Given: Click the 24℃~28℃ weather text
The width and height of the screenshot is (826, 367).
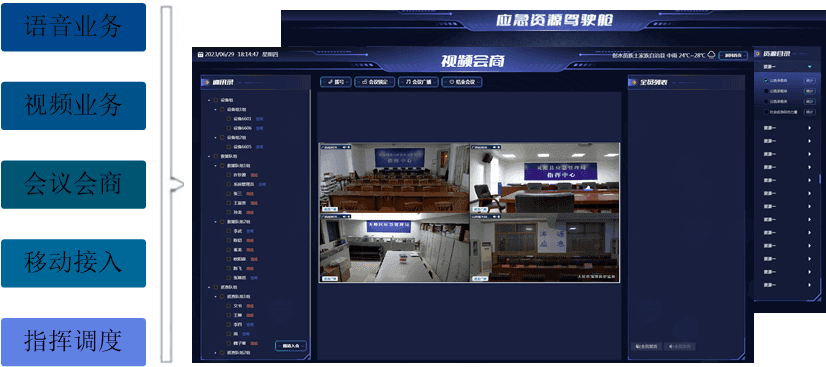Looking at the screenshot, I should click(691, 55).
